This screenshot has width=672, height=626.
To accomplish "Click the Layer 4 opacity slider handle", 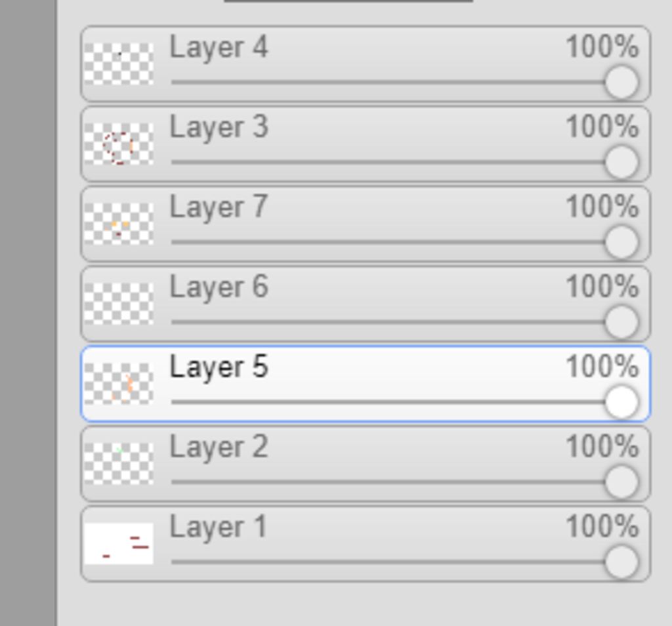I will (621, 82).
